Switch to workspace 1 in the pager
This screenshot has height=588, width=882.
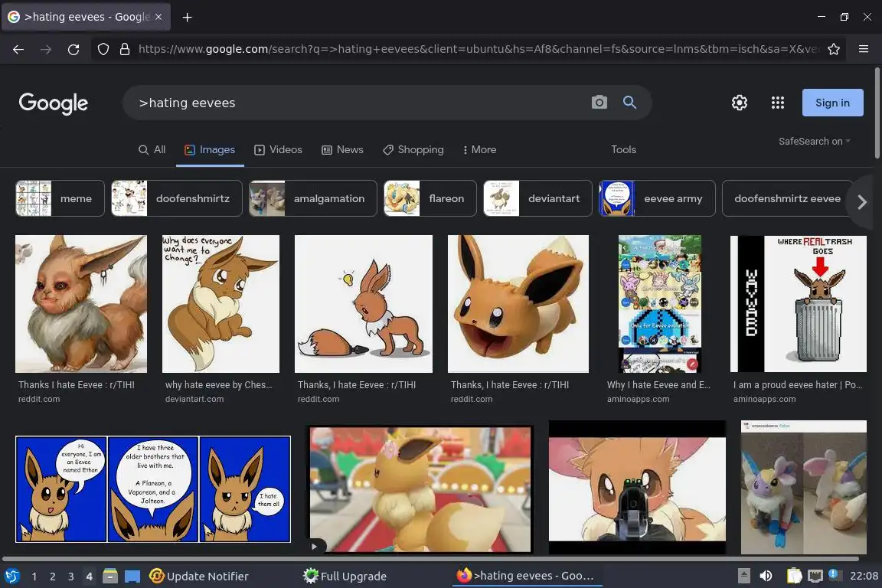point(34,577)
